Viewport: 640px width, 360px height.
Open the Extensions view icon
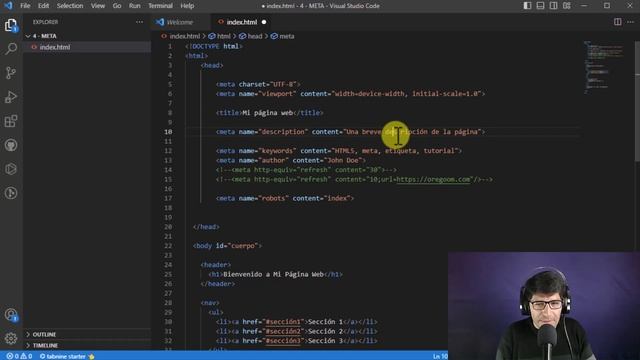pos(11,121)
